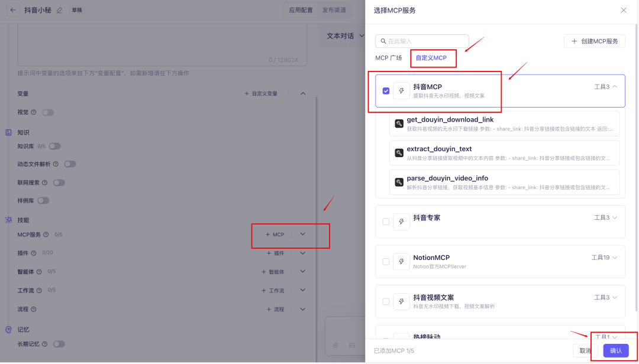Click + MCP add button

coord(275,235)
